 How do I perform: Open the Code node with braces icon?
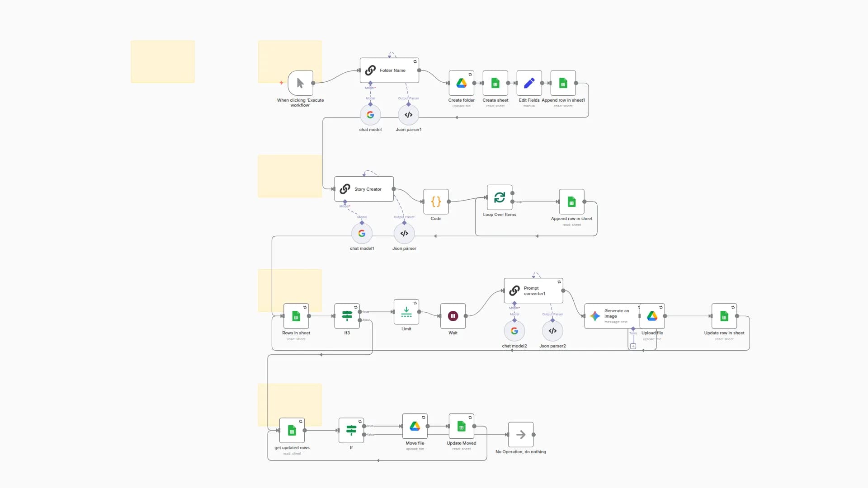(436, 202)
